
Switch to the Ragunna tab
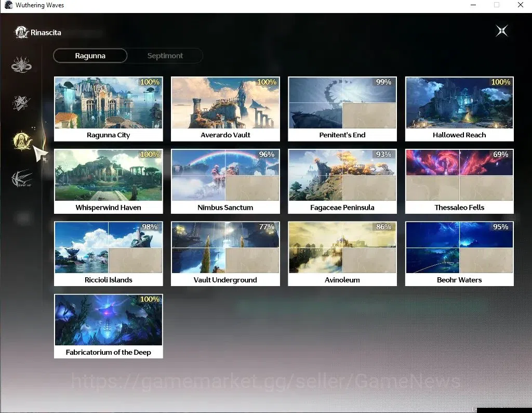coord(90,56)
